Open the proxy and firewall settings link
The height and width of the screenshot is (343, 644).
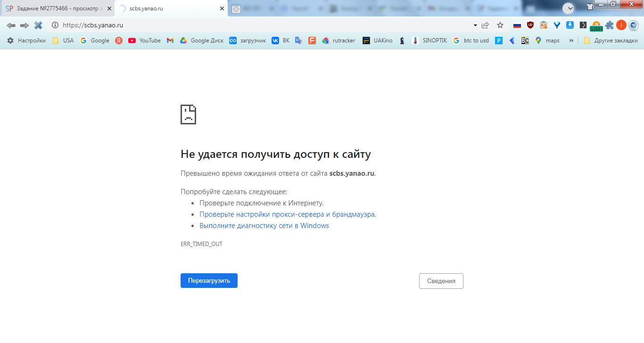point(287,214)
